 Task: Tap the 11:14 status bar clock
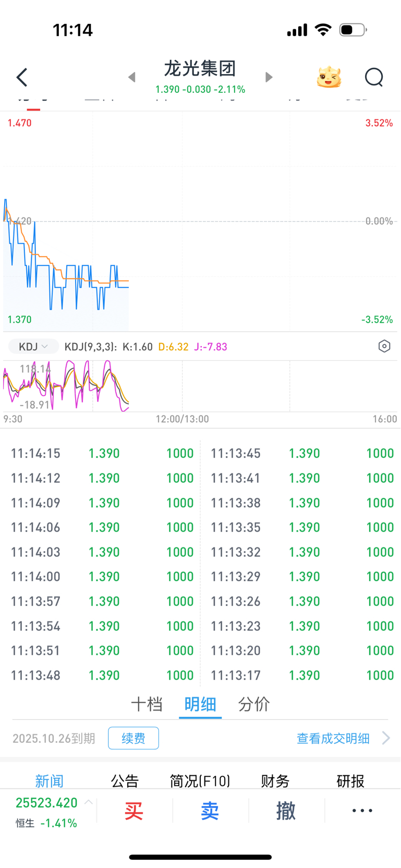(x=72, y=30)
